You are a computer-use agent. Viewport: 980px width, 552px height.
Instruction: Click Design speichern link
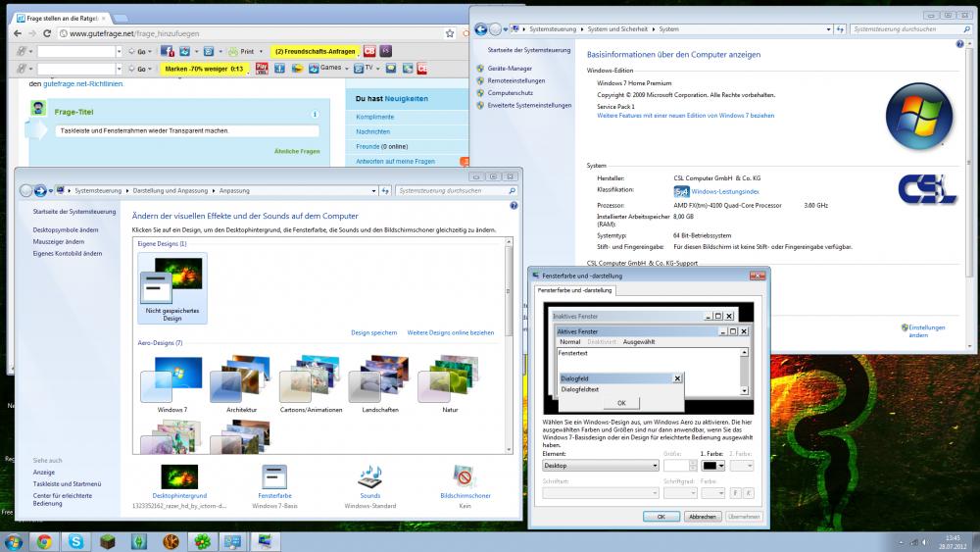click(373, 332)
